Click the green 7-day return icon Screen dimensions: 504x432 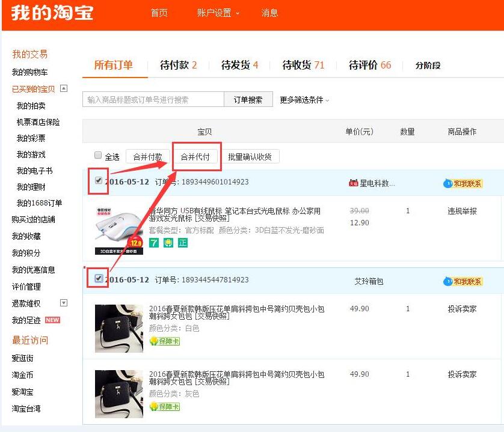click(154, 243)
